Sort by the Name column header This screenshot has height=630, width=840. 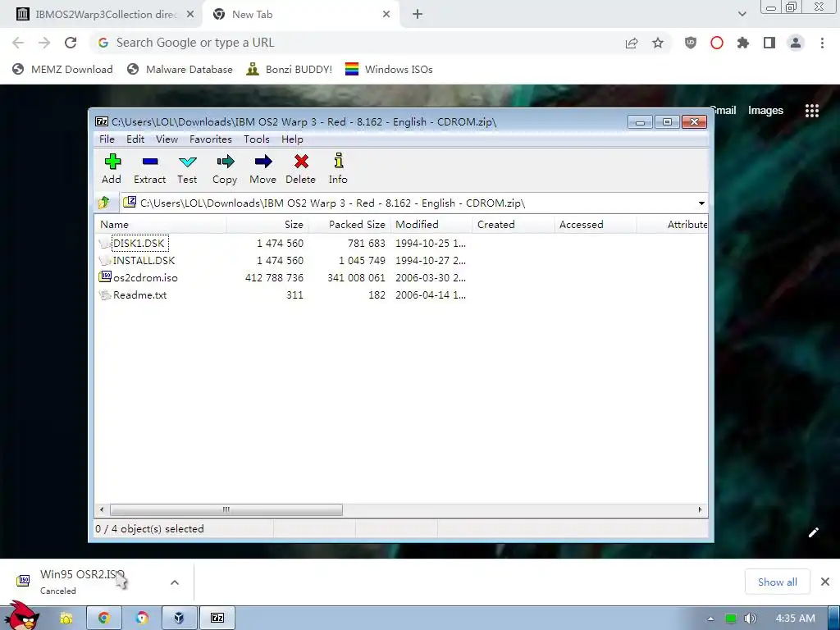pyautogui.click(x=161, y=225)
